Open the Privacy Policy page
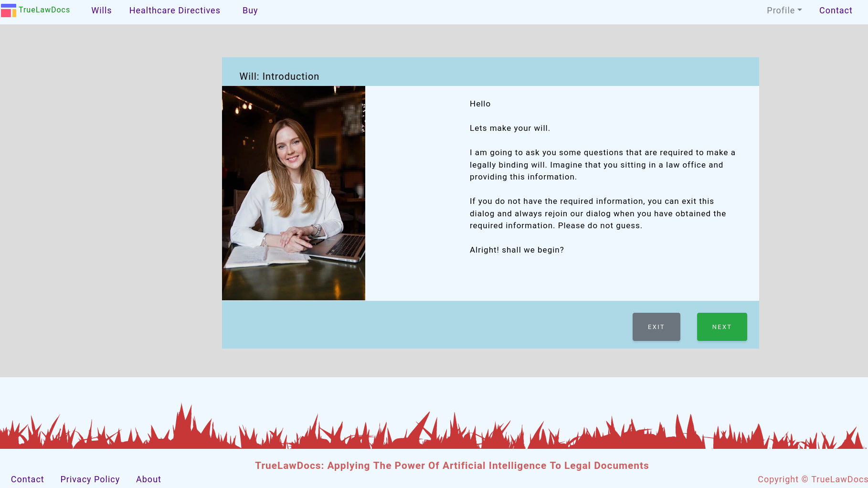The image size is (868, 488). click(x=90, y=479)
